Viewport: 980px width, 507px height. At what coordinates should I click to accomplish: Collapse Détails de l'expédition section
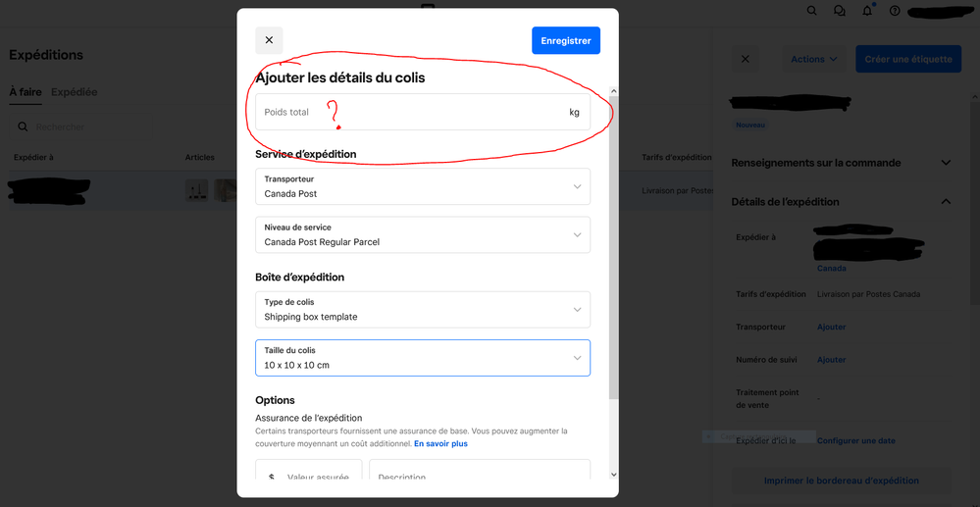(946, 202)
